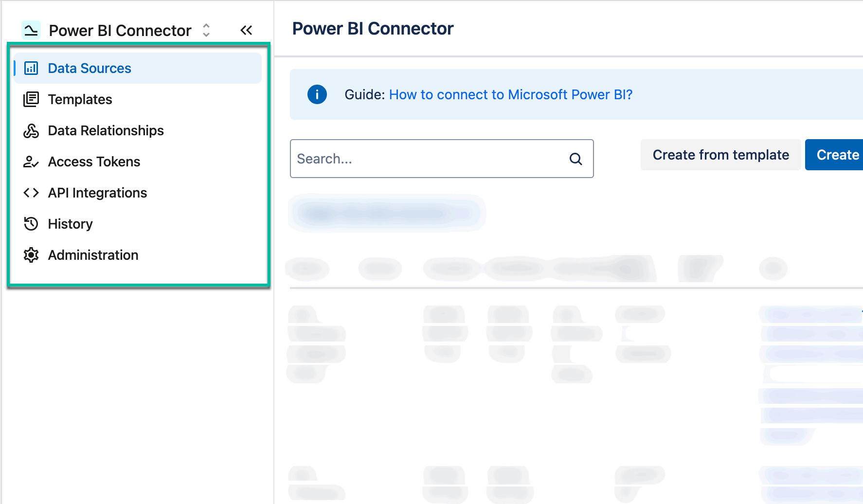Screen dimensions: 863x504
Task: Open Data Relationships via its icon
Action: pyautogui.click(x=31, y=130)
